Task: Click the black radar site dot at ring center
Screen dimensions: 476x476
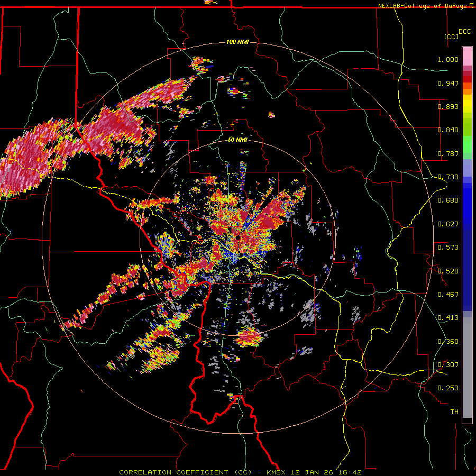Action: [238, 237]
